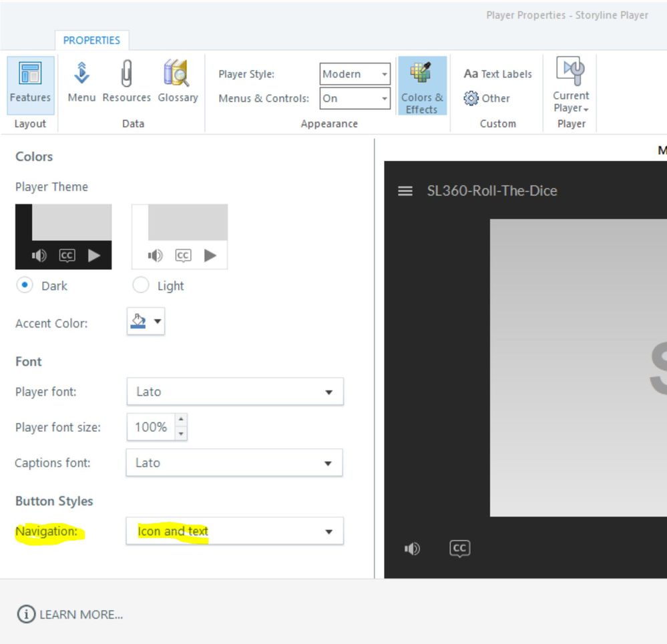667x644 pixels.
Task: Open the Other gear settings
Action: point(487,98)
